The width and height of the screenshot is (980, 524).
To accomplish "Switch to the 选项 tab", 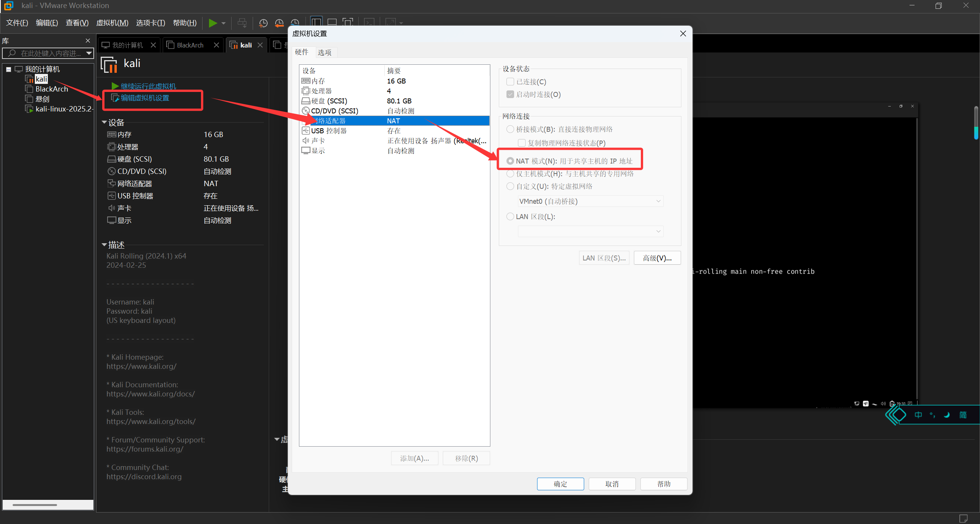I will (x=324, y=52).
